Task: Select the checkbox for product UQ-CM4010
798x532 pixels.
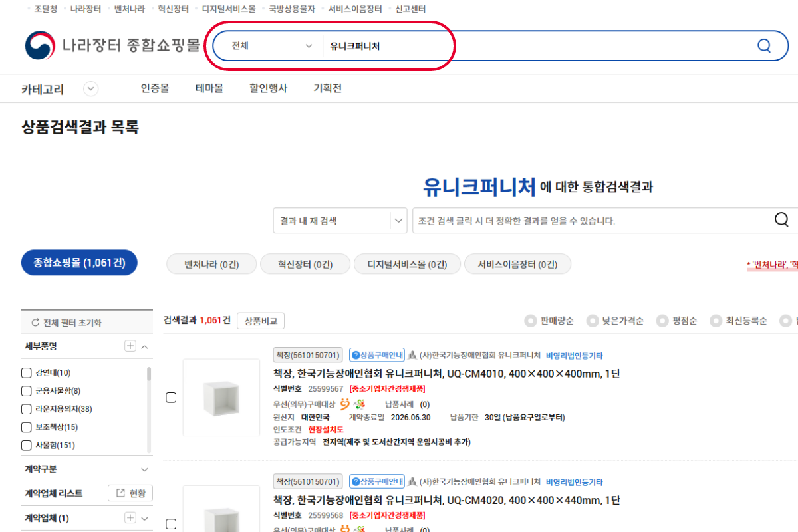Action: (x=171, y=398)
